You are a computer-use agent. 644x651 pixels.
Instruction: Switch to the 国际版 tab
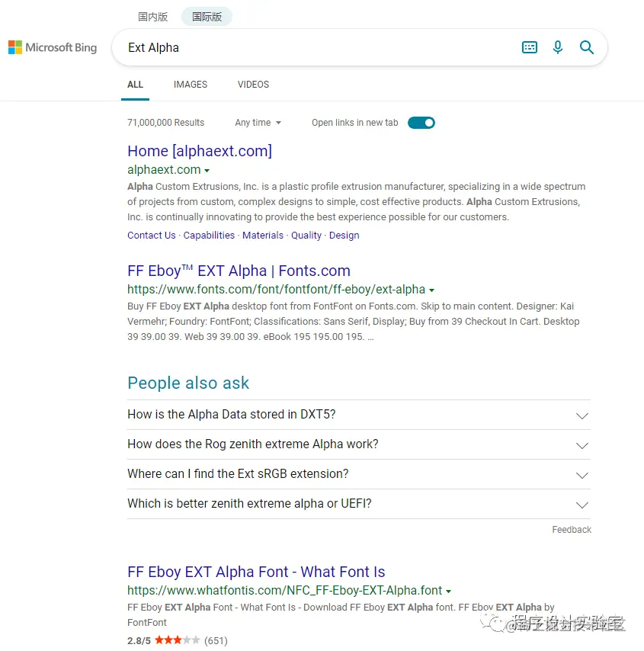[x=207, y=17]
